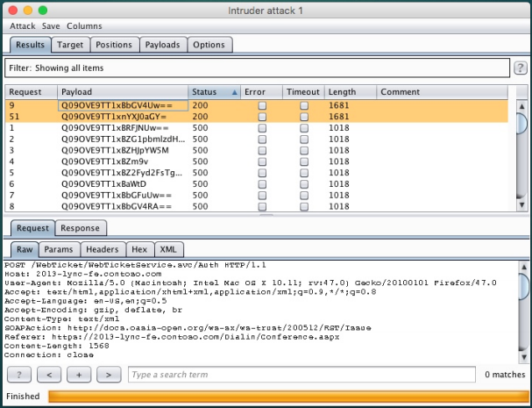Image resolution: width=532 pixels, height=408 pixels.
Task: Open the filter help question-mark button
Action: click(521, 68)
